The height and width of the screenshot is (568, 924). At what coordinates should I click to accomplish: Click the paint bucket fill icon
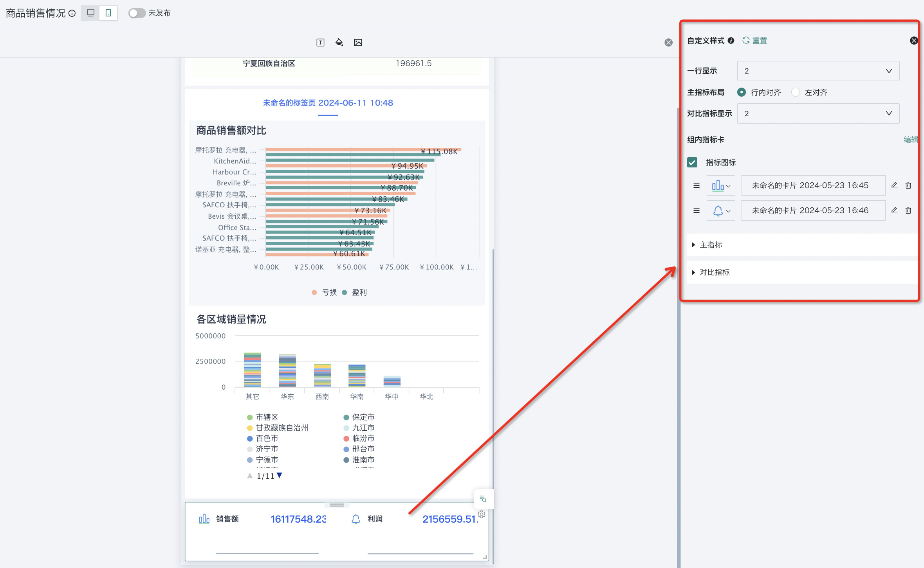coord(339,42)
